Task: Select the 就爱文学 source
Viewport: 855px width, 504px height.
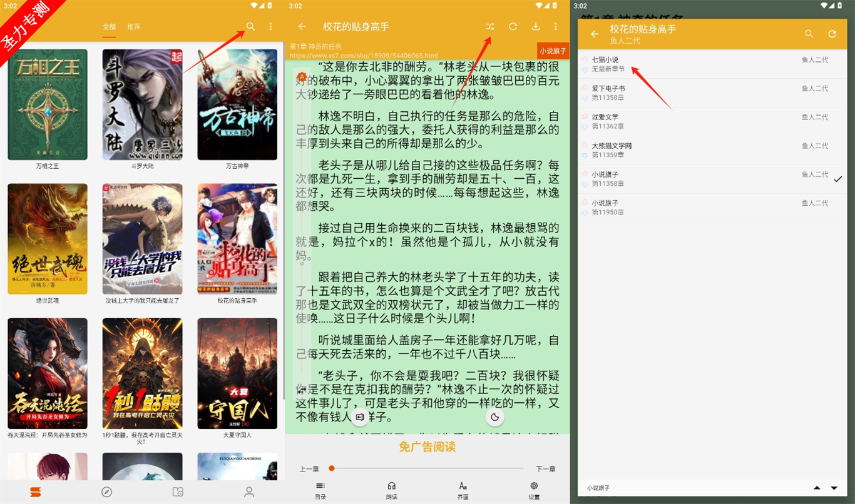Action: [712, 122]
